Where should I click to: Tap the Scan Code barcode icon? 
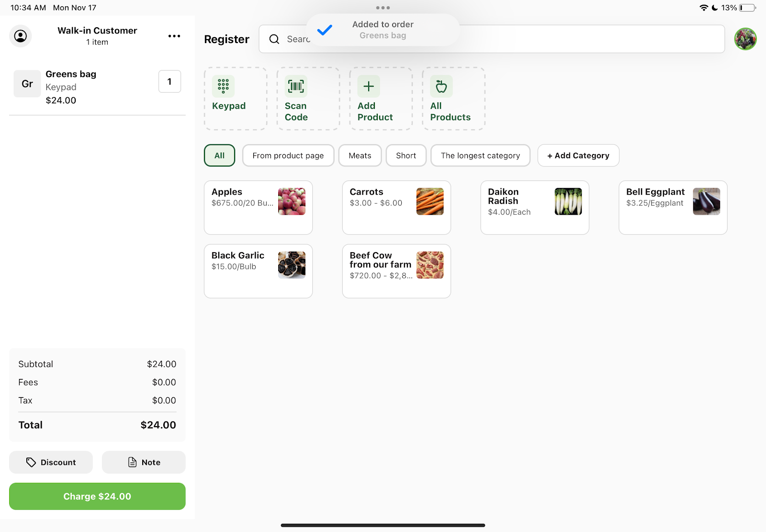[x=296, y=87]
